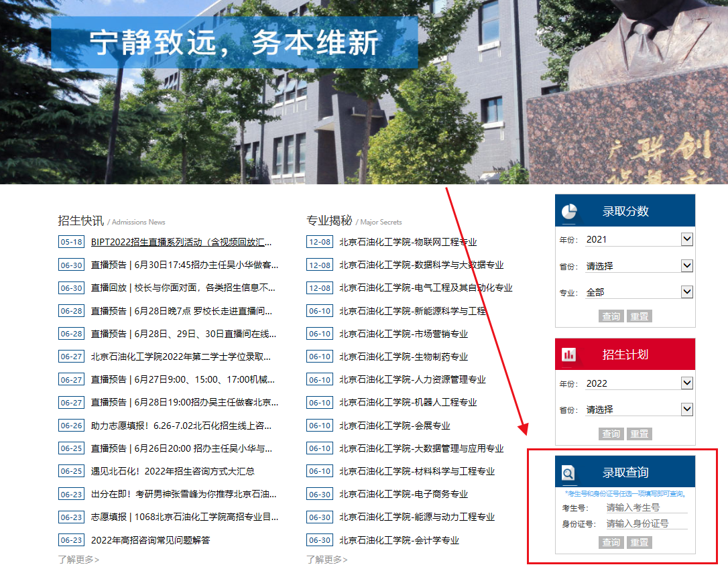
Task: Click 了解更多 under 专业揭秘 list
Action: click(326, 560)
